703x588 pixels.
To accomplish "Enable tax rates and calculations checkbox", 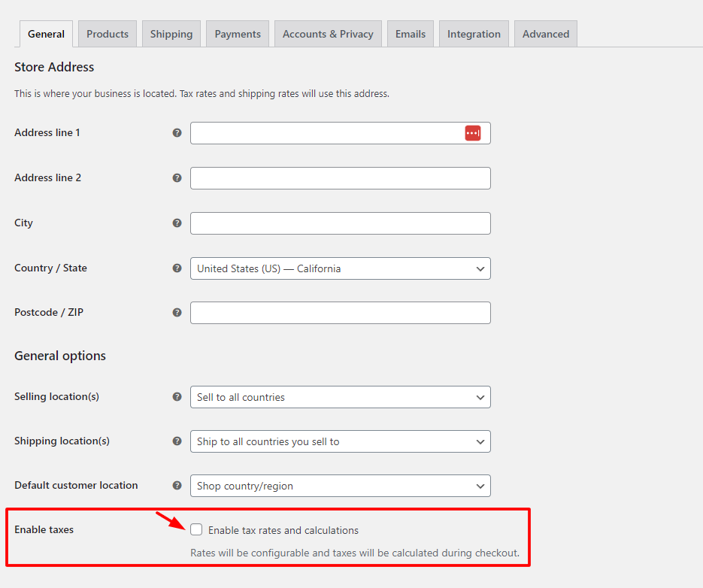I will tap(196, 530).
